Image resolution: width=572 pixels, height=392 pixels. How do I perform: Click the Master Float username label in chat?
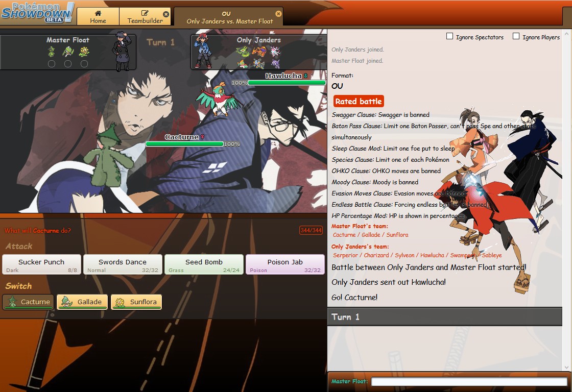tap(349, 381)
